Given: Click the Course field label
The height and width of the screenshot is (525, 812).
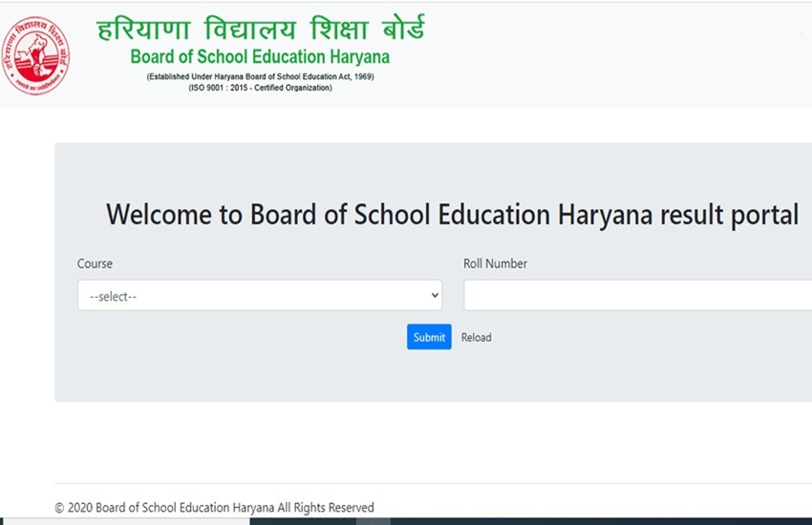Looking at the screenshot, I should 95,263.
